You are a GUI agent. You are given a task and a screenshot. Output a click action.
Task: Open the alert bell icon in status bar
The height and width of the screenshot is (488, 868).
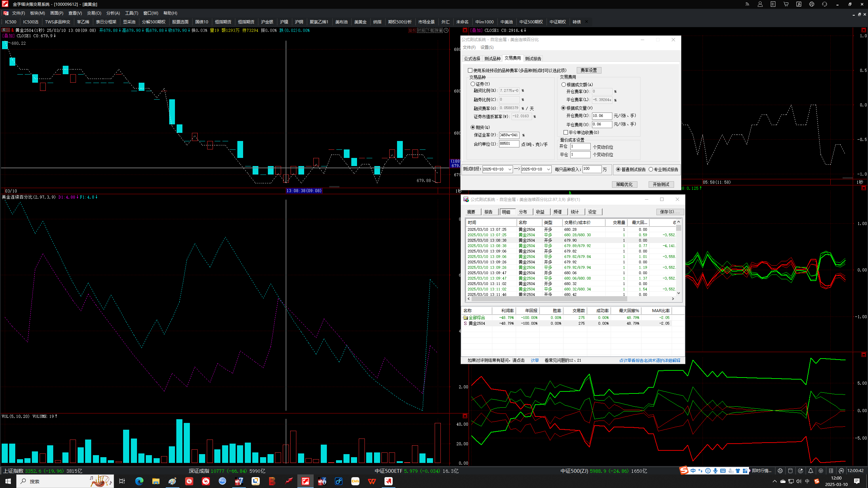811,471
